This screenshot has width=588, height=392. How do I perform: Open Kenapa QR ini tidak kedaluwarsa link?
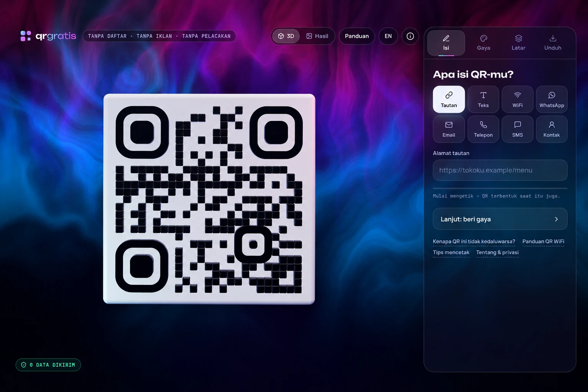[x=474, y=242]
